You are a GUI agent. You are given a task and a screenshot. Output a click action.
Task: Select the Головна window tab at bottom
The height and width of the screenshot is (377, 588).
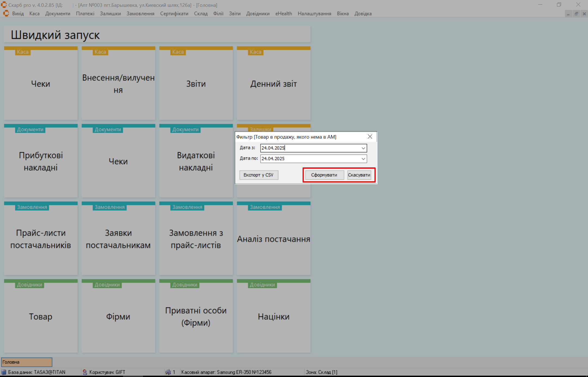point(27,362)
